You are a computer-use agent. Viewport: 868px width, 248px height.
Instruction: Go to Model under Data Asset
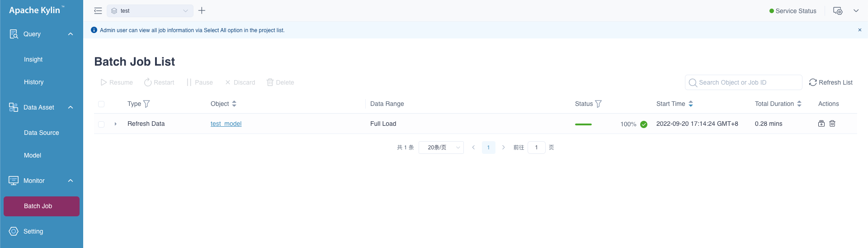coord(33,155)
